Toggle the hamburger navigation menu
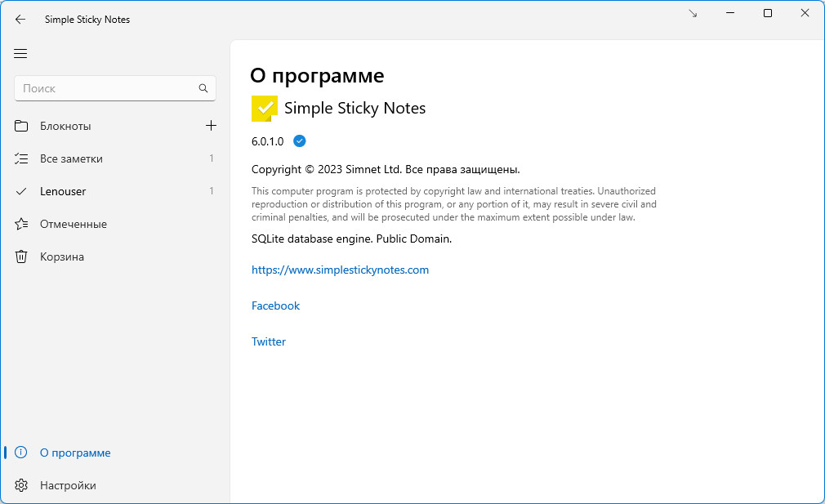The width and height of the screenshot is (825, 504). (x=20, y=54)
